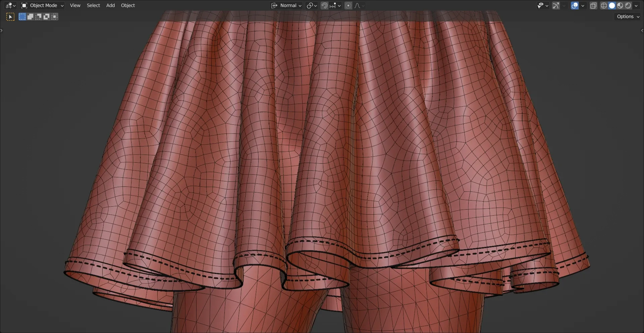Viewport: 644px width, 333px height.
Task: Choose Set new selection mode
Action: pos(22,17)
